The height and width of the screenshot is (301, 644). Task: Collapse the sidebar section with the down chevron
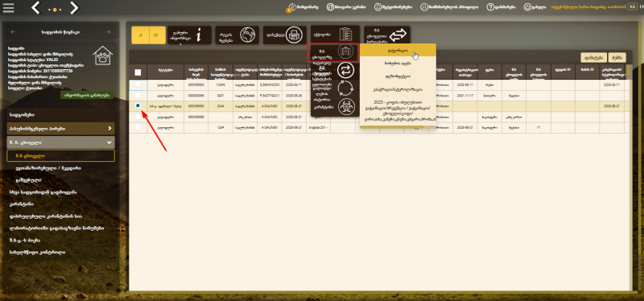[61, 142]
